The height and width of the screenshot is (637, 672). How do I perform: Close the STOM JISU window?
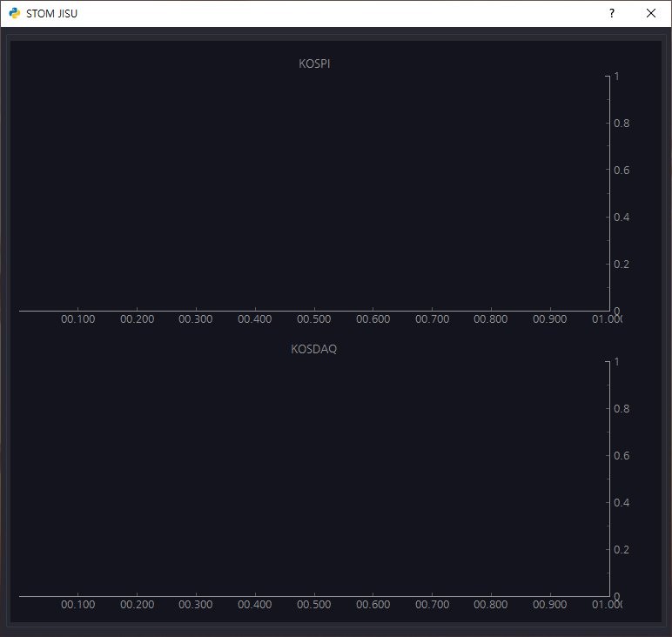[651, 13]
